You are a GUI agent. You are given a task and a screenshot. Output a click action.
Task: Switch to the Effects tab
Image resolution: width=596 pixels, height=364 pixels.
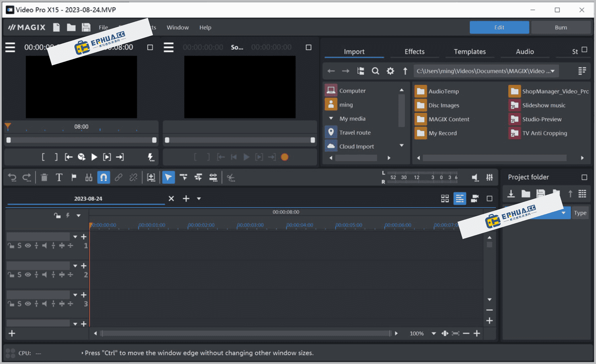pyautogui.click(x=414, y=52)
